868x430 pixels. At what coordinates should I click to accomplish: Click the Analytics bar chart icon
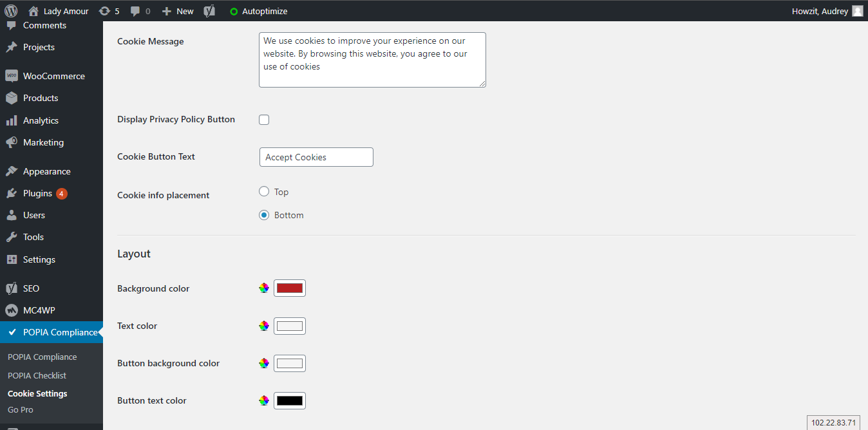tap(12, 120)
